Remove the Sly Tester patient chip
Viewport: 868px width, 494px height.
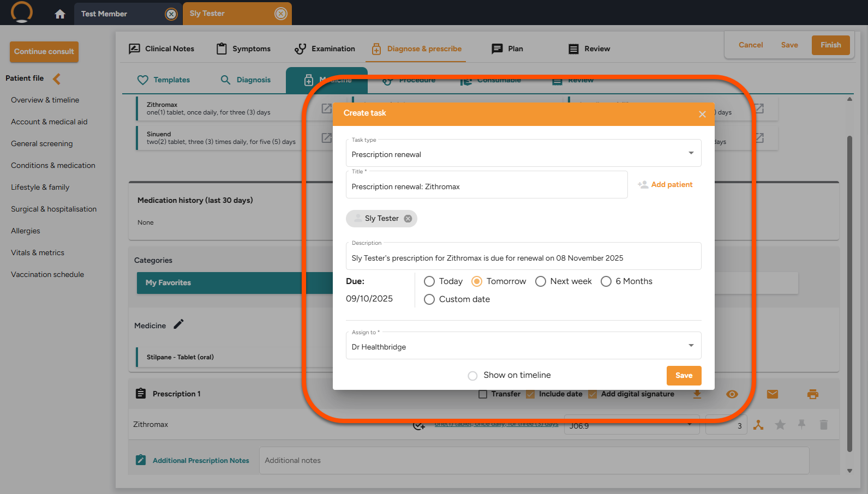pos(408,219)
